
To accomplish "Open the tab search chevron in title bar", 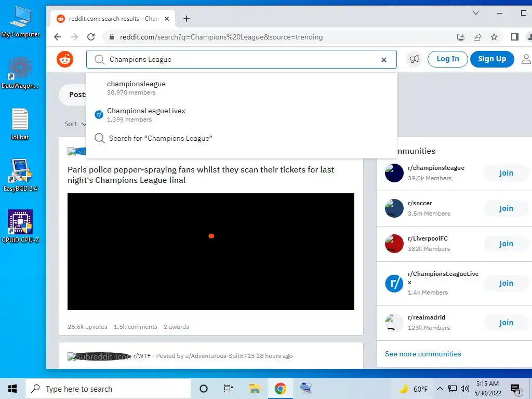I will (x=476, y=13).
